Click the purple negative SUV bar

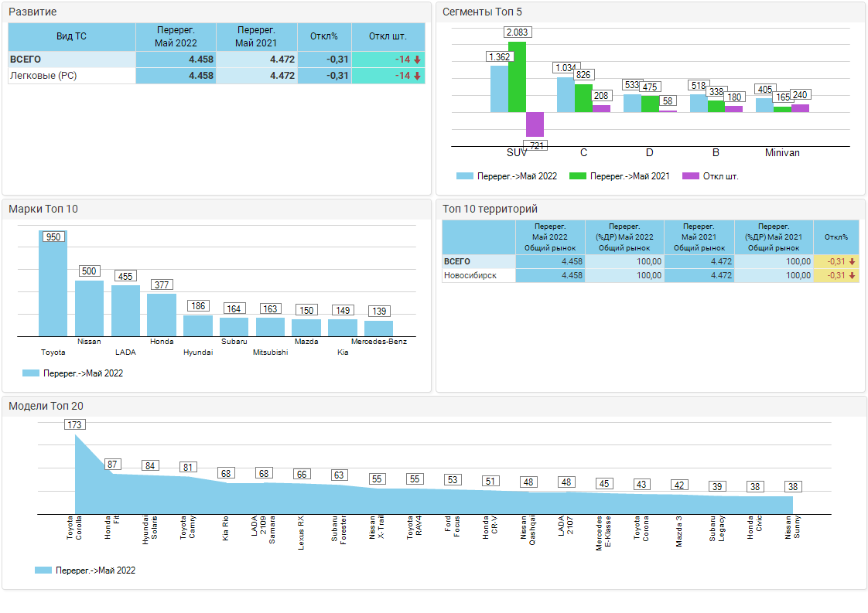535,124
